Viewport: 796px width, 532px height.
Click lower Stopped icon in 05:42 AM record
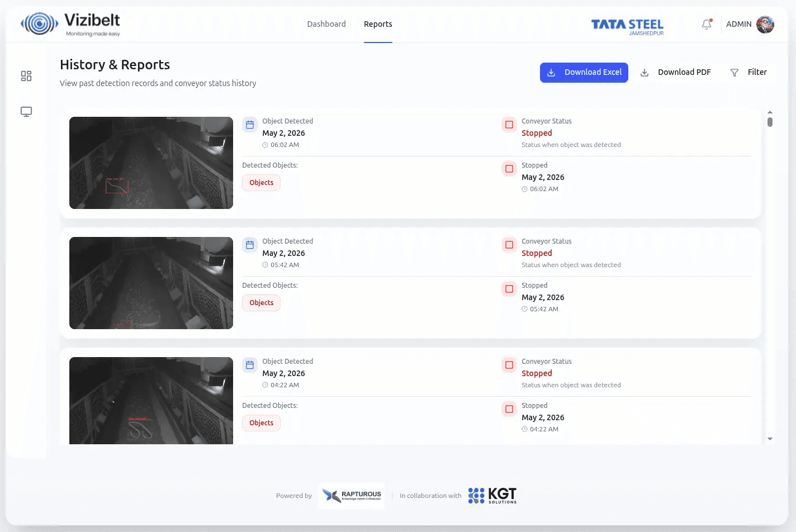pos(509,289)
